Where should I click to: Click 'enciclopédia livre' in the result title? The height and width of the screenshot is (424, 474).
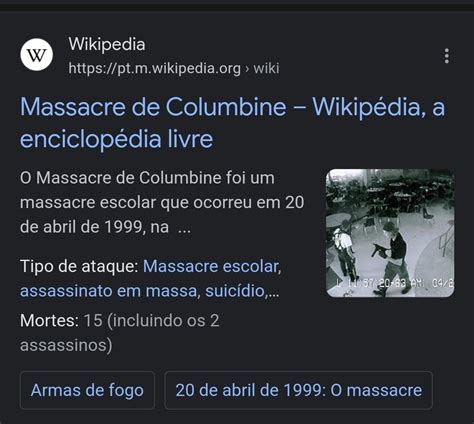[116, 139]
